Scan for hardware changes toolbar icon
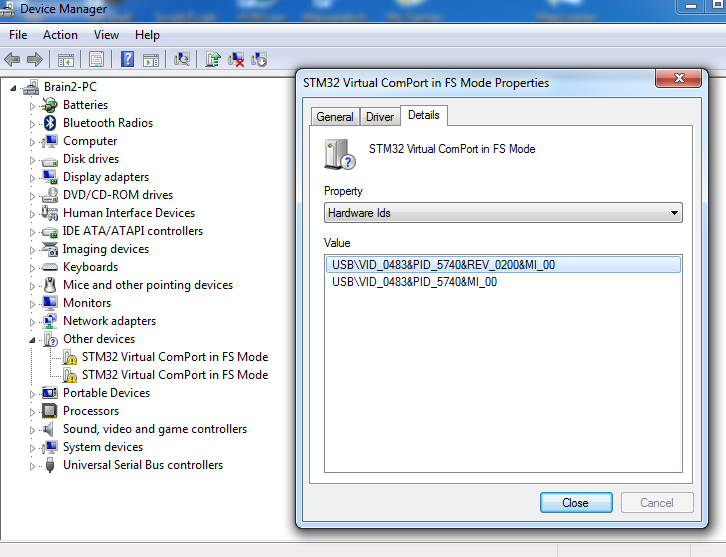Viewport: 726px width, 557px height. tap(182, 59)
